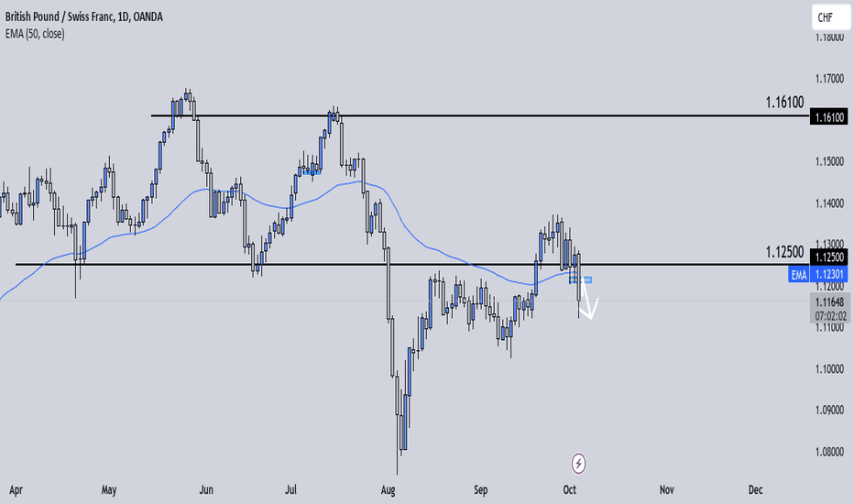Click the Oct label on time axis

569,490
